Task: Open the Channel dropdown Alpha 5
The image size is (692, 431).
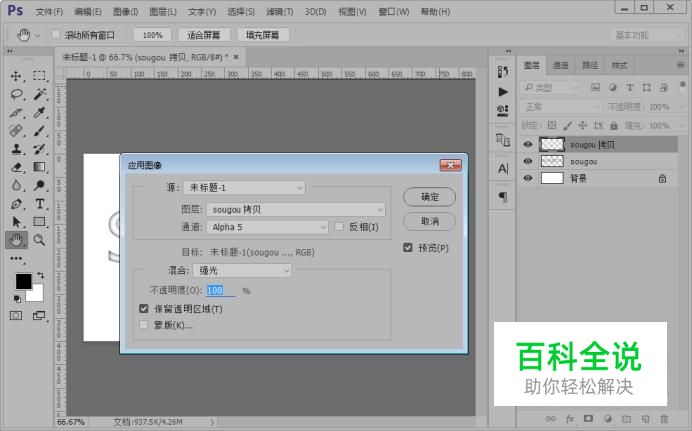Action: click(267, 227)
